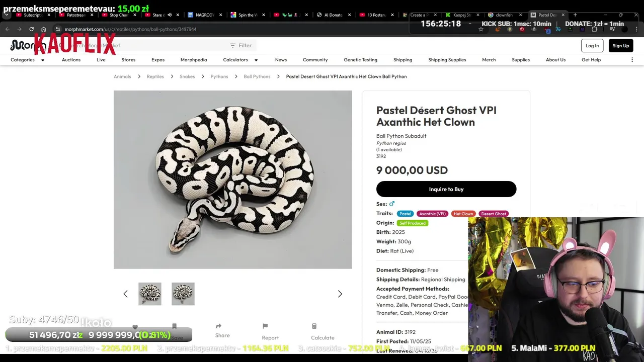Click the price text 9 000,00 USD
The height and width of the screenshot is (362, 644).
(412, 170)
